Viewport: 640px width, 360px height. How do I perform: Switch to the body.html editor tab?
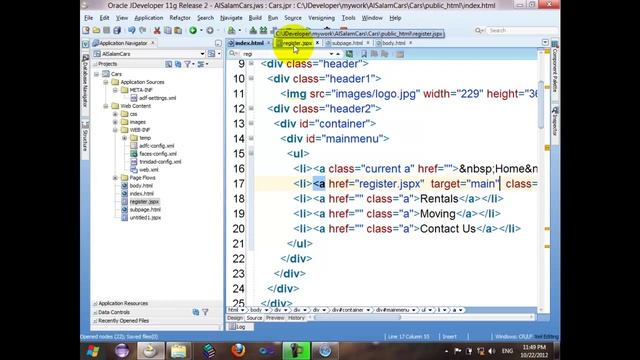393,43
